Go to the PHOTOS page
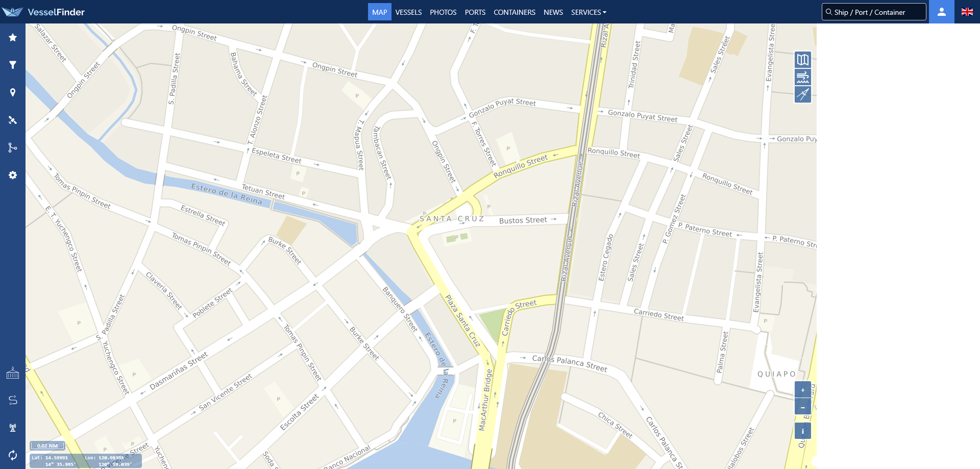The height and width of the screenshot is (469, 980). click(443, 12)
